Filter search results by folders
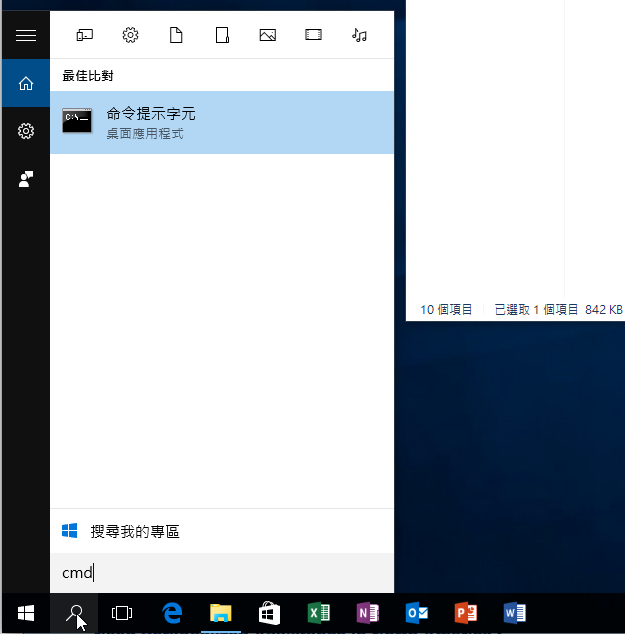 coord(222,35)
